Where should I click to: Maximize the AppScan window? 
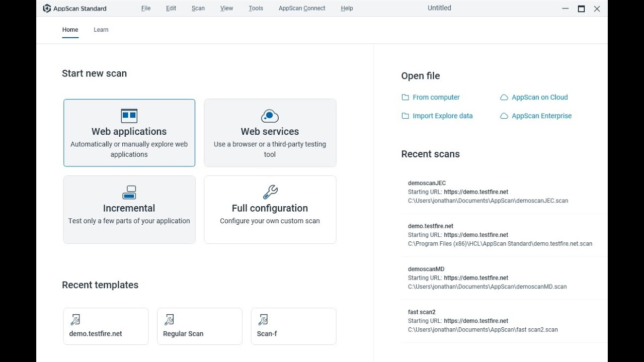pos(581,9)
